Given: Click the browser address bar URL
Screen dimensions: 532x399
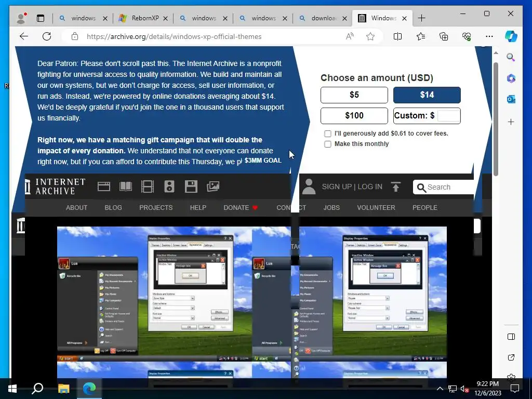Looking at the screenshot, I should pos(174,36).
